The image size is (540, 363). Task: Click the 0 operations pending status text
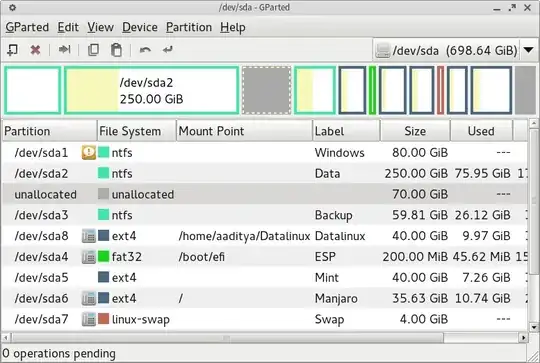tap(59, 354)
